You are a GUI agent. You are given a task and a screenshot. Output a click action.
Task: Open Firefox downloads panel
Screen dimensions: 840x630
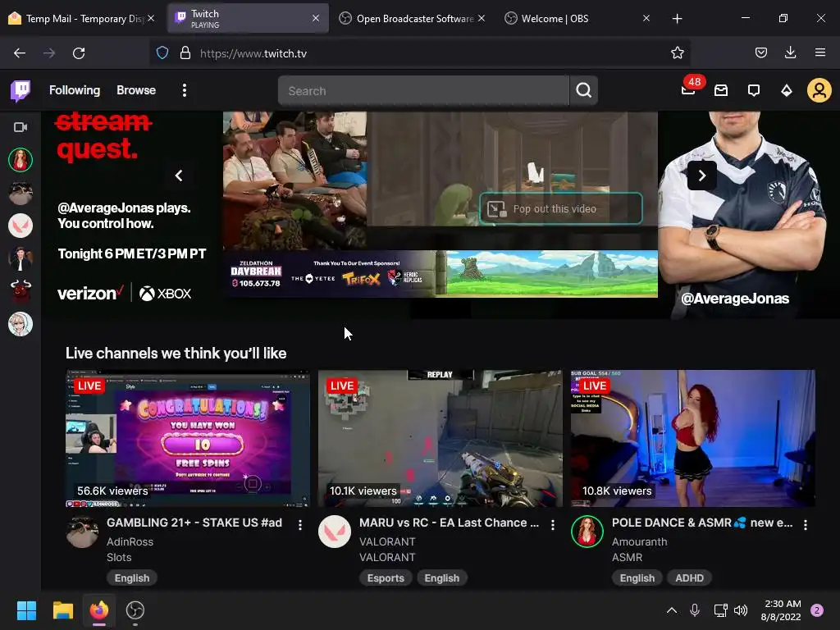click(790, 52)
